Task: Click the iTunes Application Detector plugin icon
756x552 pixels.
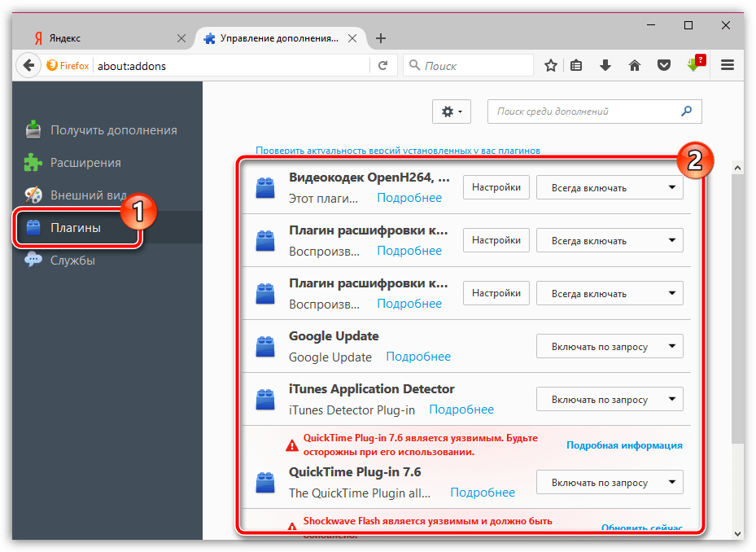Action: pos(265,400)
